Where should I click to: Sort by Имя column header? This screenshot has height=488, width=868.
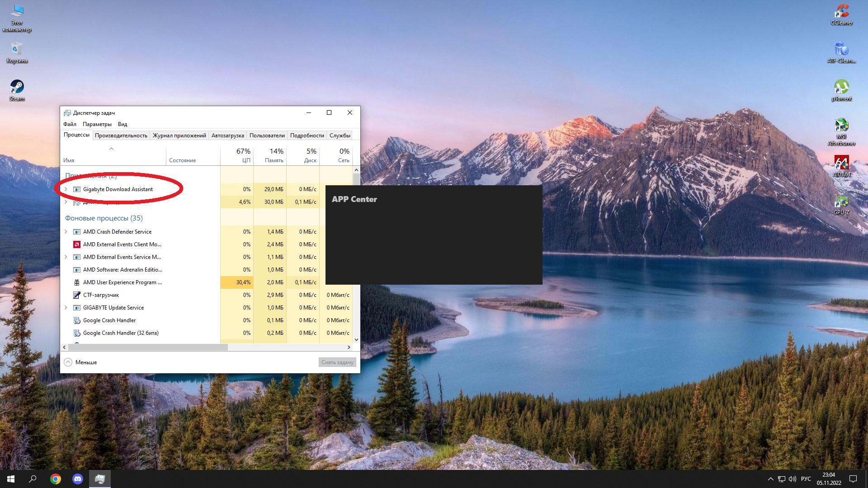[113, 155]
